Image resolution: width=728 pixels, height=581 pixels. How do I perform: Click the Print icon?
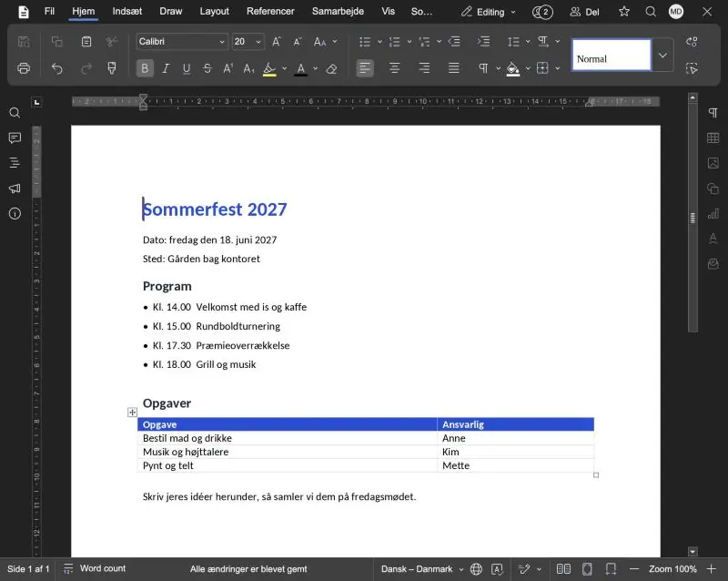(24, 69)
